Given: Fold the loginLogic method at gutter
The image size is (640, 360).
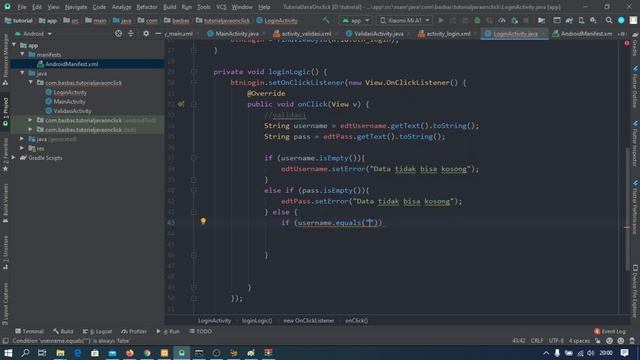Looking at the screenshot, I should (193, 72).
